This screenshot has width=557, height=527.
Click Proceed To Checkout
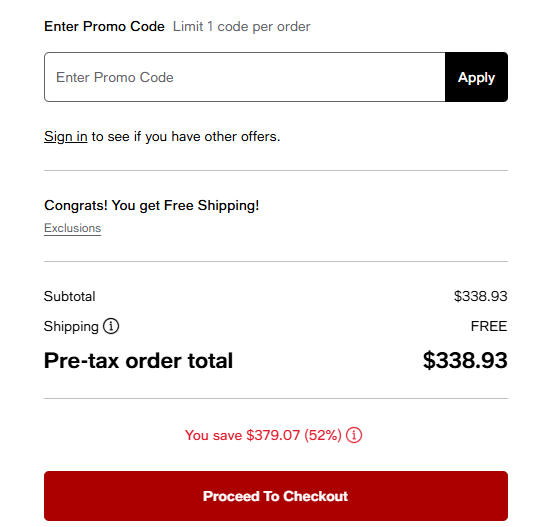tap(276, 496)
